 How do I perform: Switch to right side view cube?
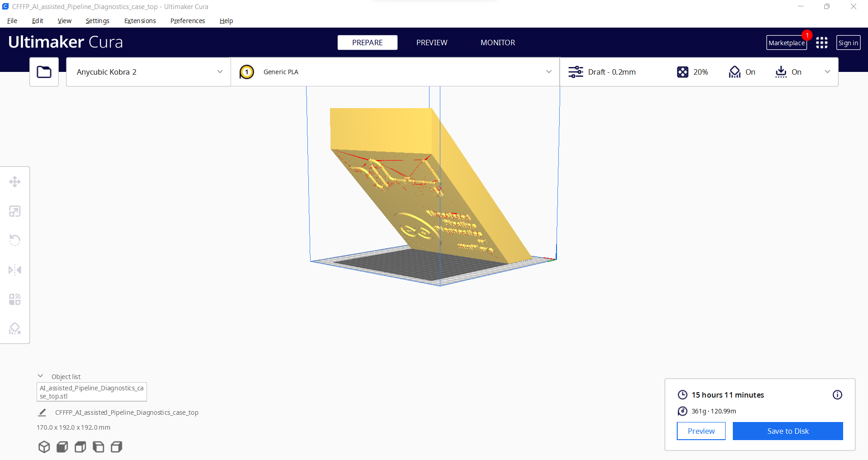tap(116, 447)
